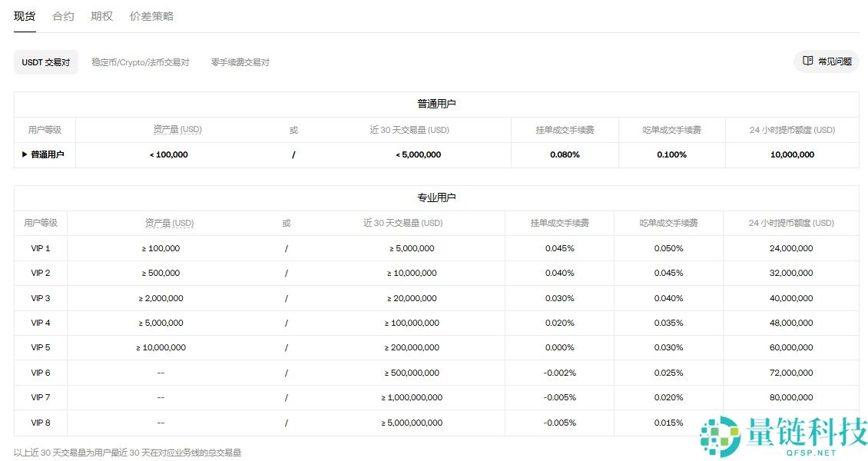This screenshot has width=868, height=461.
Task: Open the 期权 tab
Action: point(101,15)
